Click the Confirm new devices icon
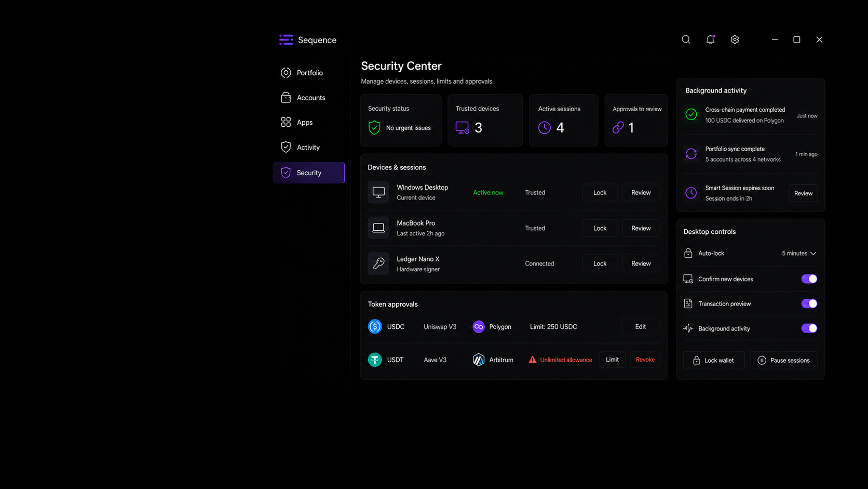The image size is (868, 489). pyautogui.click(x=688, y=279)
